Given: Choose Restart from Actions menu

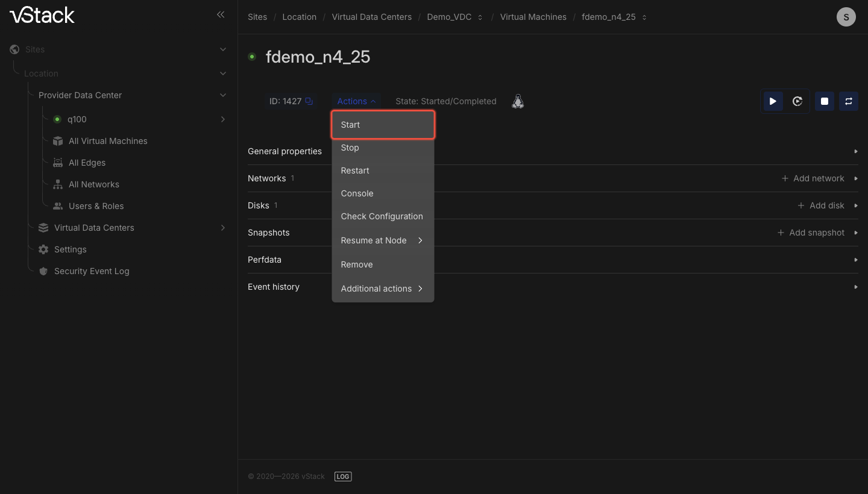Looking at the screenshot, I should (383, 170).
